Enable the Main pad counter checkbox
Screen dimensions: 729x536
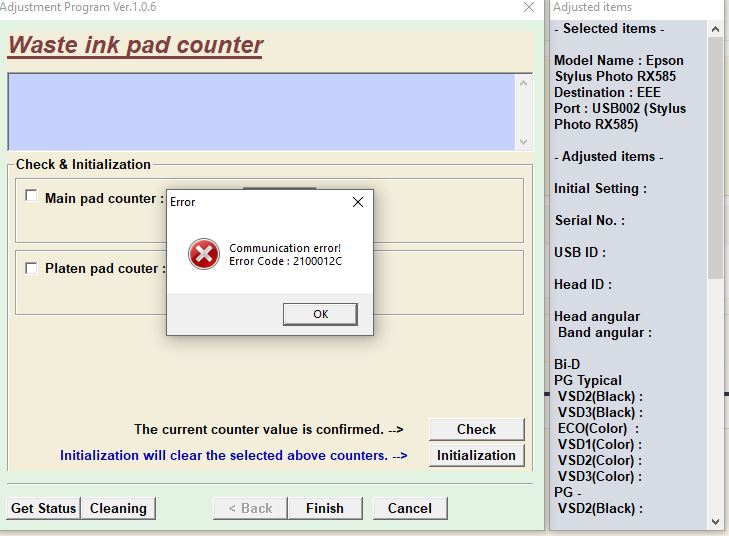pos(32,197)
